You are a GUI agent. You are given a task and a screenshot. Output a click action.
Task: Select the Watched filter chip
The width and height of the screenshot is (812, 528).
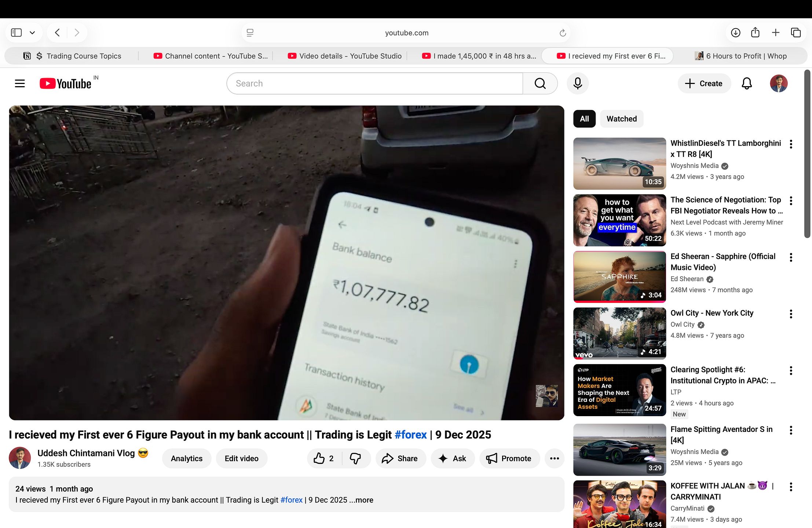[622, 119]
